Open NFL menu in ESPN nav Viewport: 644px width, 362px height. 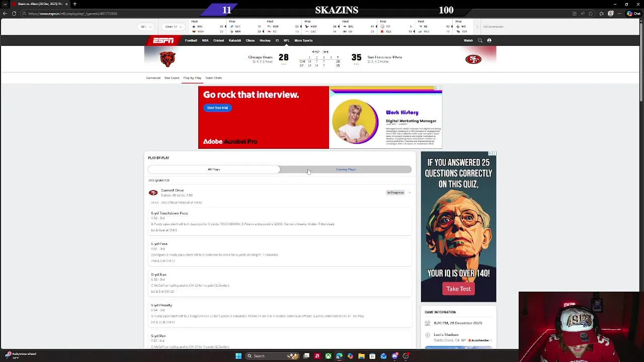[x=286, y=40]
